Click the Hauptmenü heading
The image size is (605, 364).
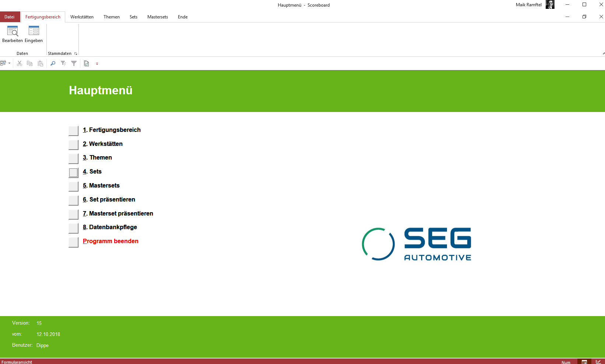coord(101,90)
